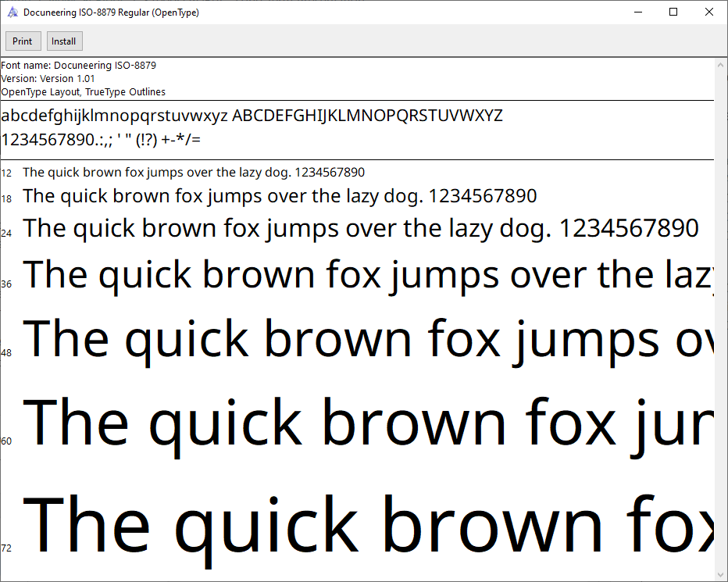Select the 60-point pangram sample text
This screenshot has width=728, height=582.
pyautogui.click(x=352, y=422)
